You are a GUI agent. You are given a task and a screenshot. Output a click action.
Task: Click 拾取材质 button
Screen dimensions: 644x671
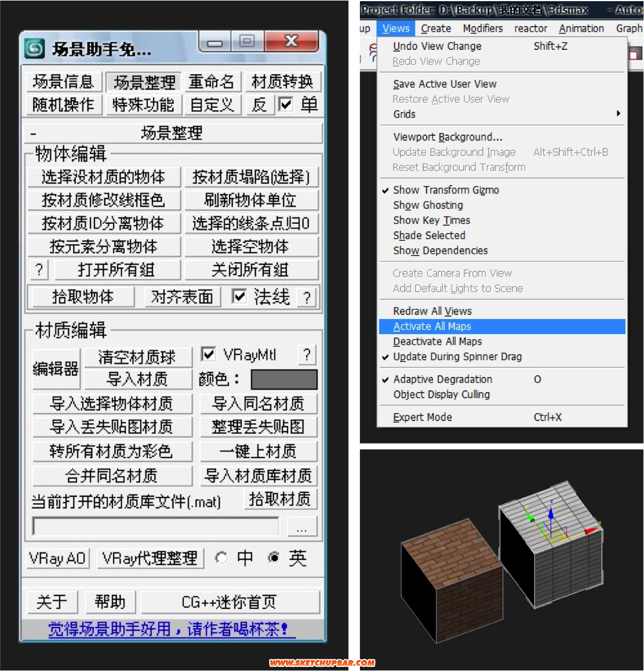[281, 499]
